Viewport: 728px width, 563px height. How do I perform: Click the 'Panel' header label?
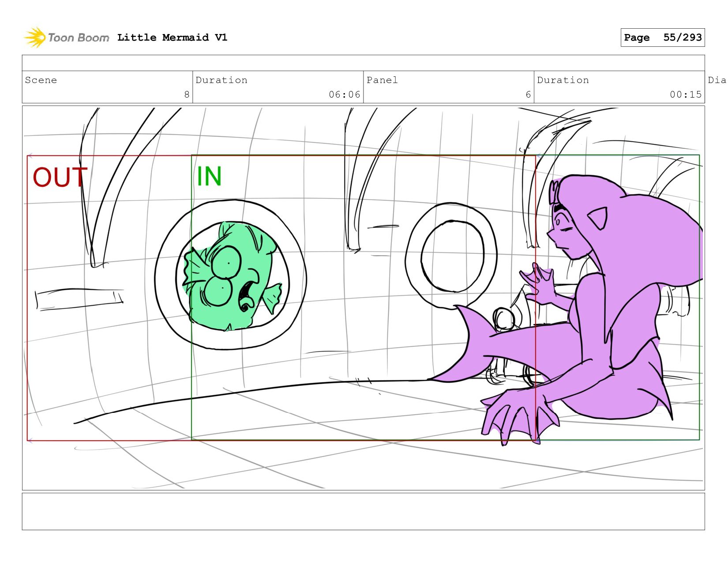pos(382,80)
